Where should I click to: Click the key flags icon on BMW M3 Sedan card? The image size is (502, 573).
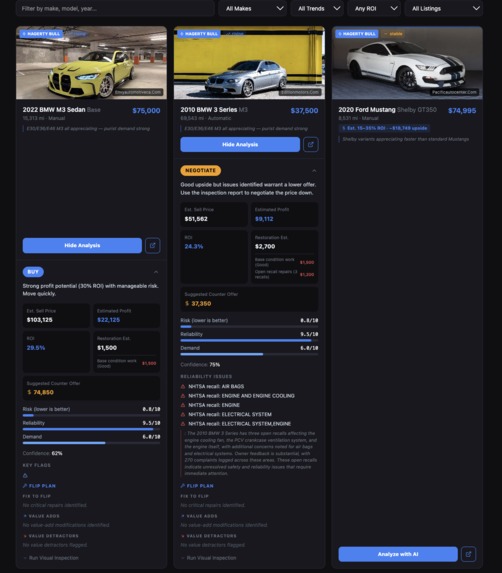pyautogui.click(x=25, y=475)
